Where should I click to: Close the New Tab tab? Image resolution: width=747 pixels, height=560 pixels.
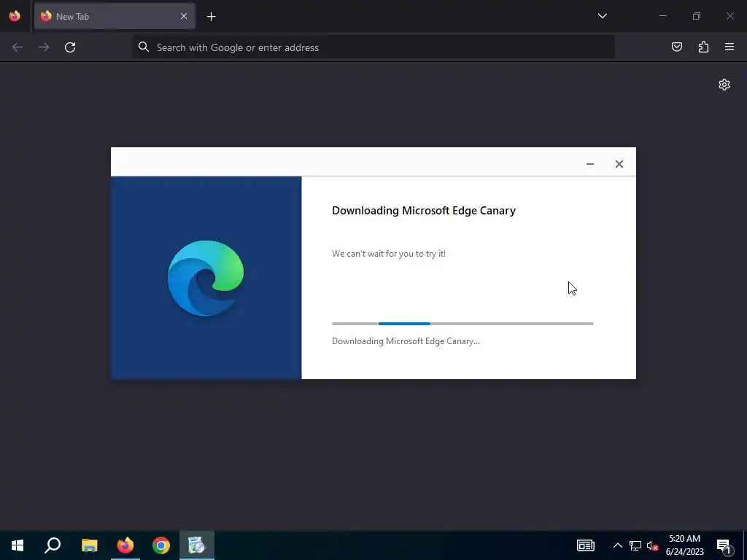point(183,16)
